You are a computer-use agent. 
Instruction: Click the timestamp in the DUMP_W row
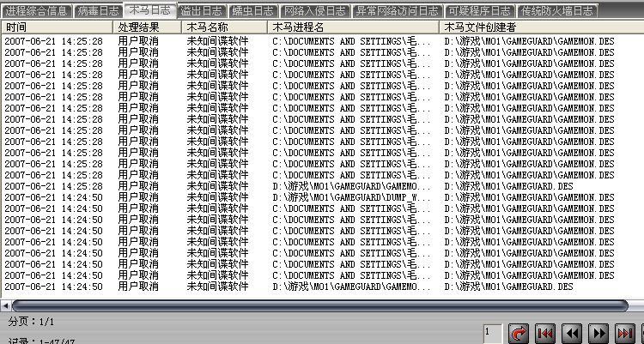[x=53, y=197]
